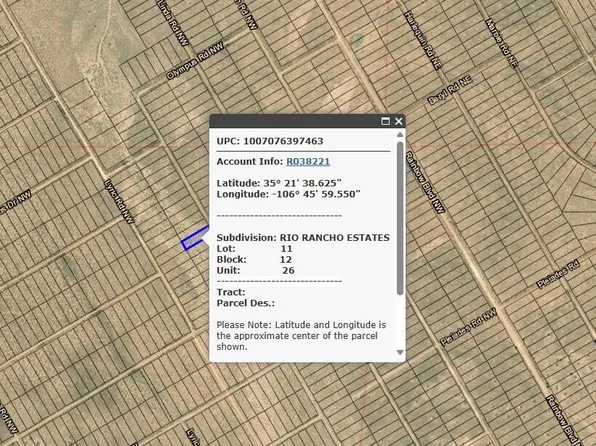Maximize the parcel info popup
Image resolution: width=596 pixels, height=446 pixels.
(x=385, y=121)
